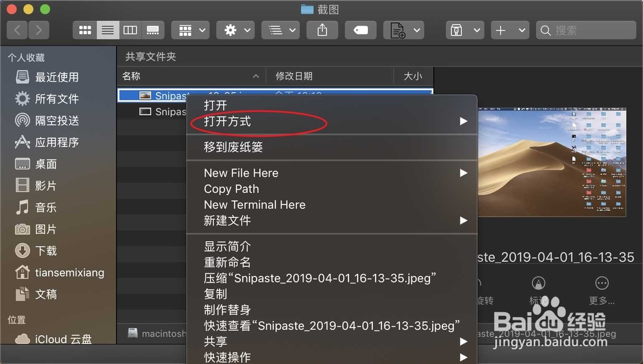Viewport: 643px width, 364px height.
Task: Choose 复制 from the context menu
Action: click(332, 294)
